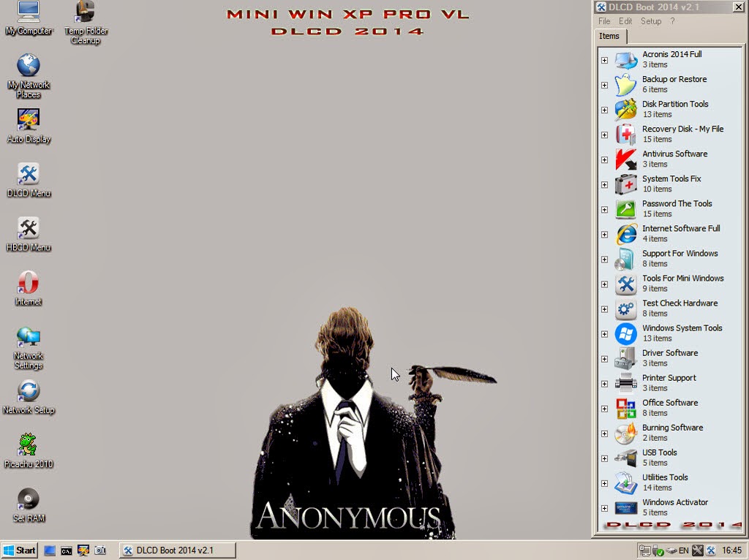This screenshot has height=560, width=749.
Task: Open the File menu in DLCD Boot
Action: click(x=604, y=21)
